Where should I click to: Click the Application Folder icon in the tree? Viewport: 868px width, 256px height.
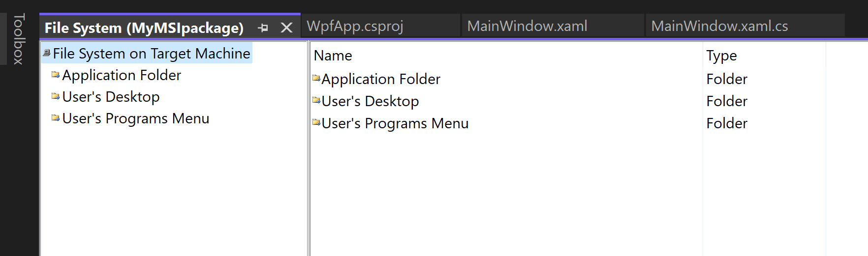click(x=56, y=75)
